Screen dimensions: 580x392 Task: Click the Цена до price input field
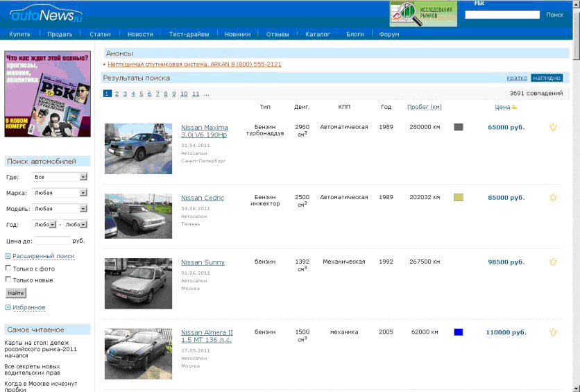coord(53,241)
